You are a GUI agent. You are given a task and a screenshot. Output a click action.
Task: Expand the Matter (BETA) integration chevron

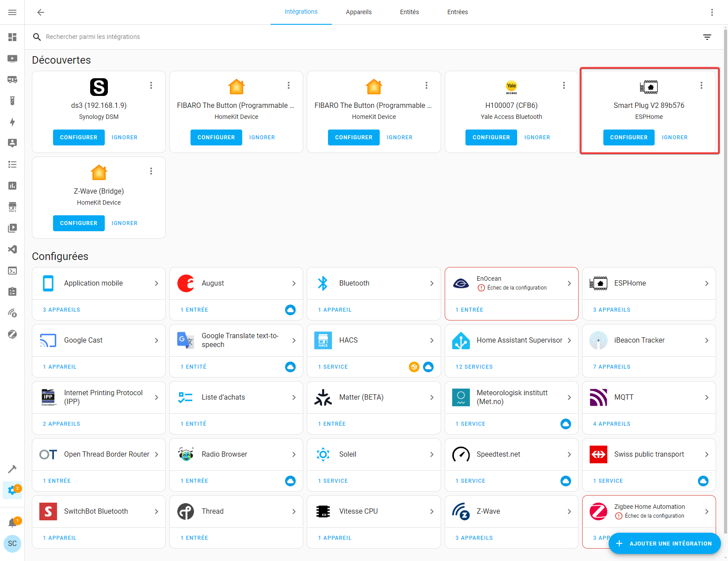[432, 397]
